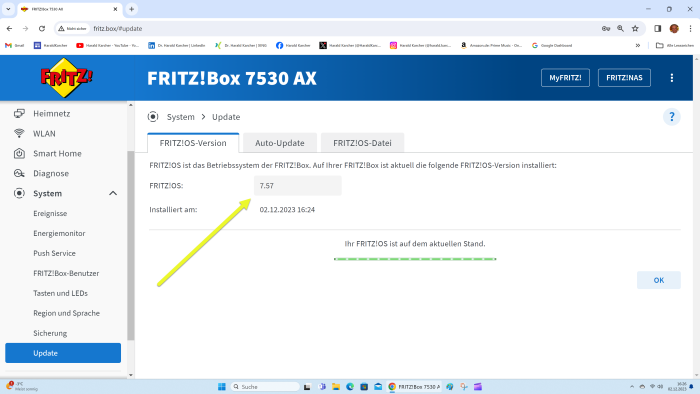The height and width of the screenshot is (394, 700).
Task: Collapse the System section chevron
Action: (x=113, y=193)
